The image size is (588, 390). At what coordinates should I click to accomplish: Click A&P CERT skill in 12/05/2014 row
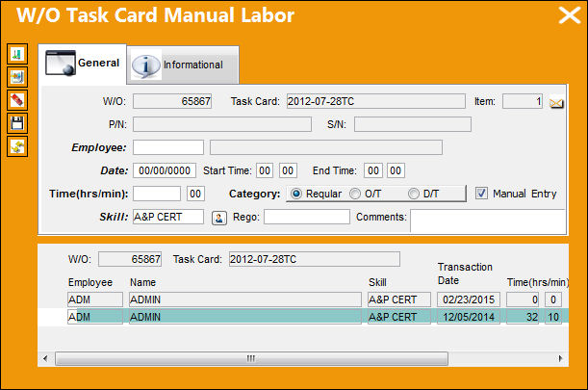click(x=399, y=317)
